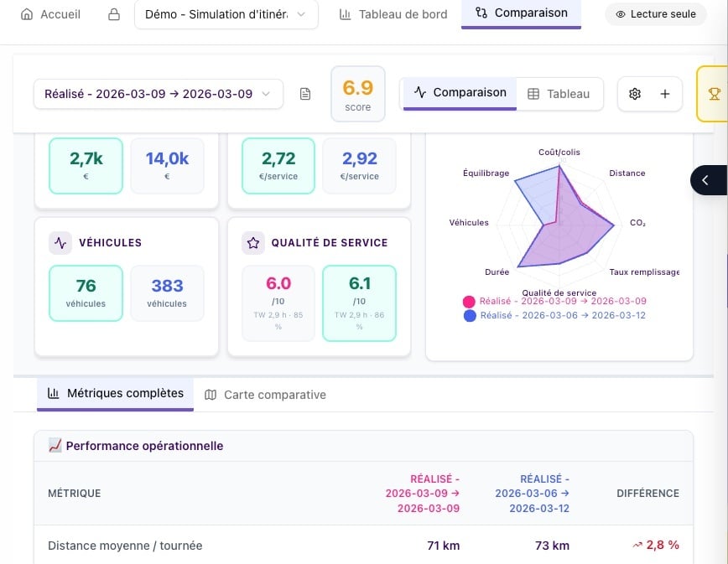
Task: Click Coût/colis radar axis label
Action: 559,153
